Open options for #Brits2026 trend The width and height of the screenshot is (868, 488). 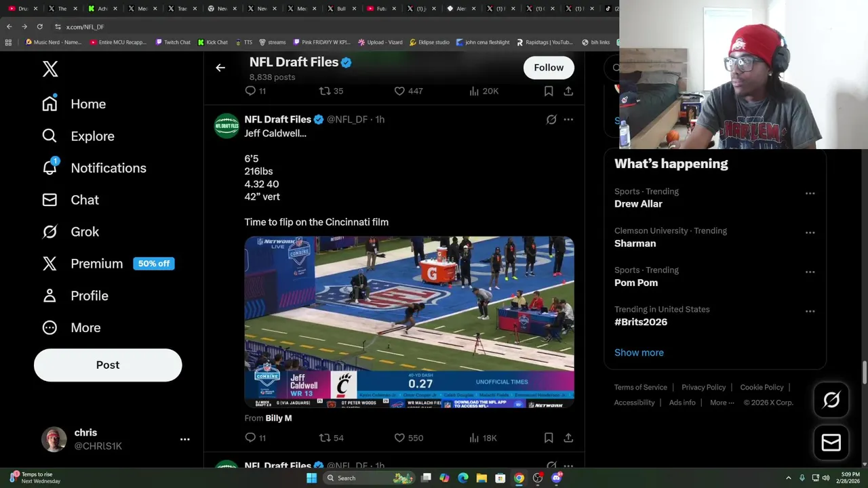(x=810, y=311)
